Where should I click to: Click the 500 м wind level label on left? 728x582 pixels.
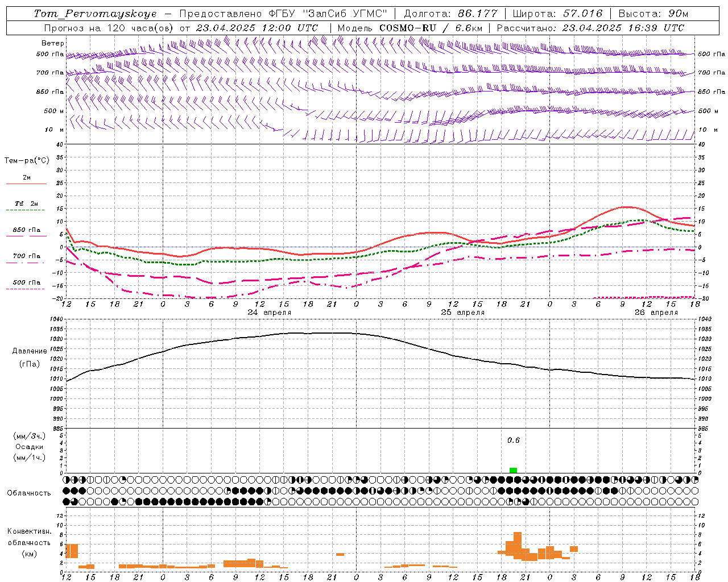click(x=54, y=111)
